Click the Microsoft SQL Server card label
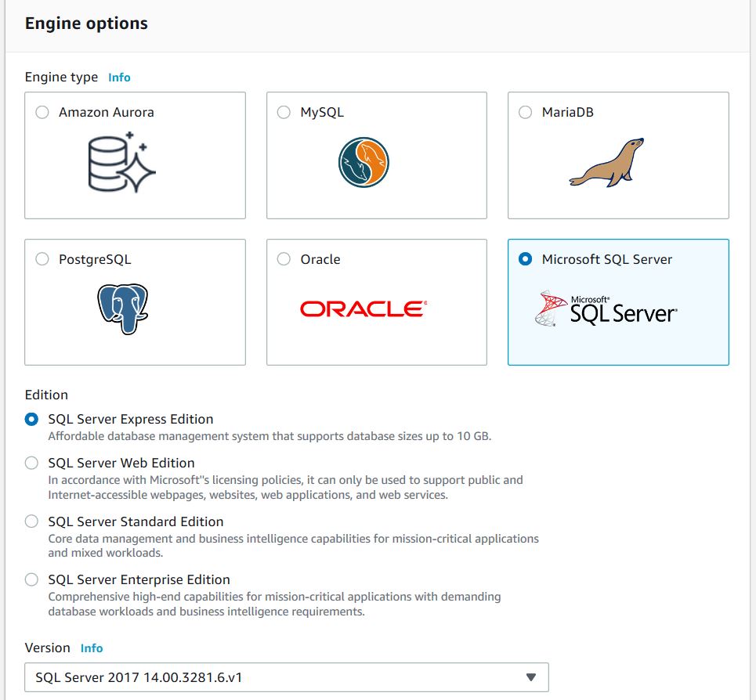756x700 pixels. (x=607, y=259)
